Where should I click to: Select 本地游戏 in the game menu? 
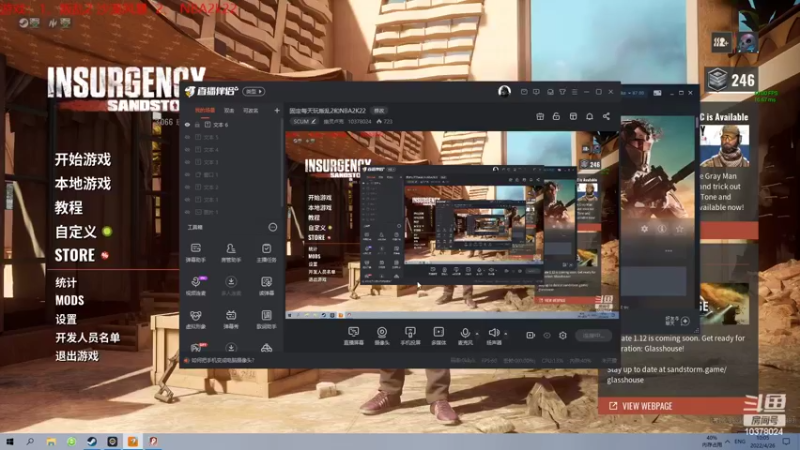coord(83,184)
